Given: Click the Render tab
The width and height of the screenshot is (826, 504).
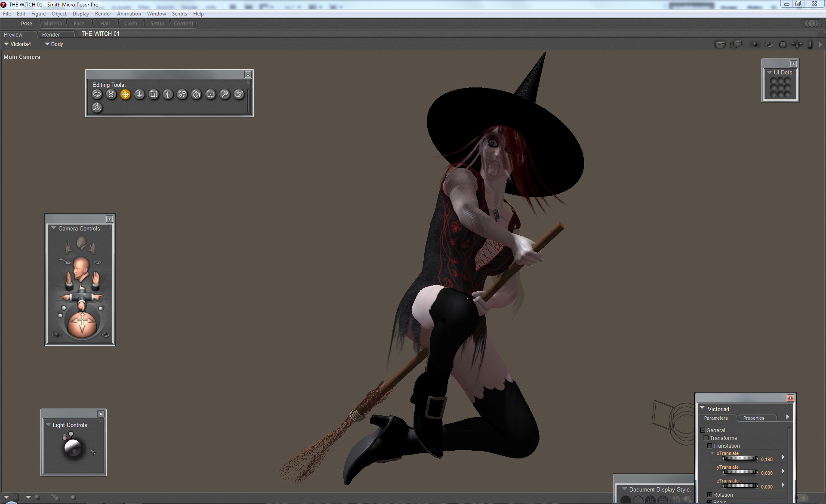Looking at the screenshot, I should tap(51, 34).
